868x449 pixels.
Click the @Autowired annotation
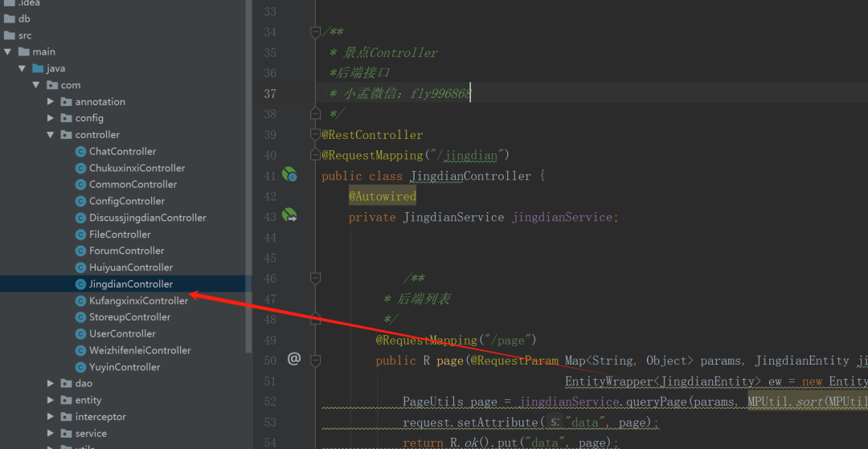click(x=382, y=196)
